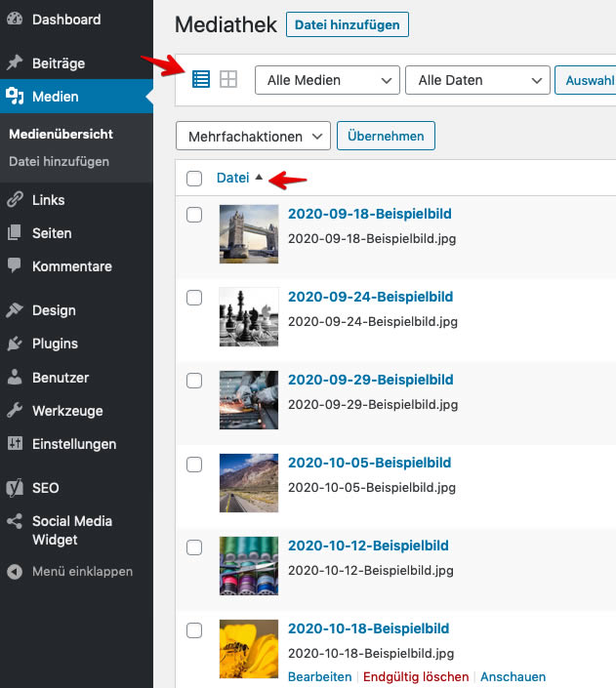Click Bearbeiten link under 2020-10-18-Beispielbild

[x=319, y=676]
